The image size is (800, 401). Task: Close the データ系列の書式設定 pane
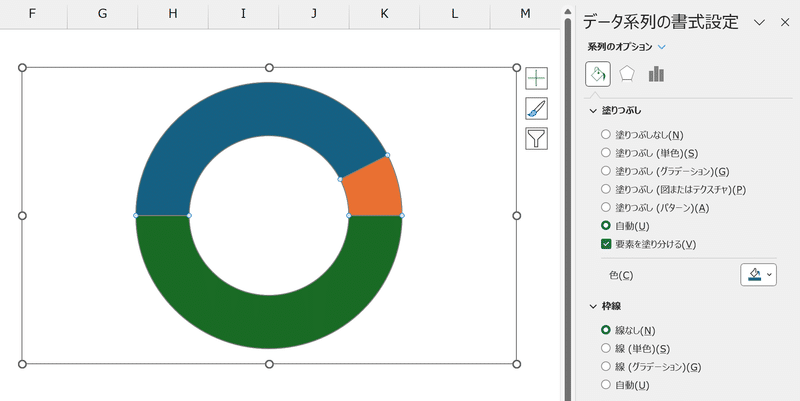(x=785, y=22)
